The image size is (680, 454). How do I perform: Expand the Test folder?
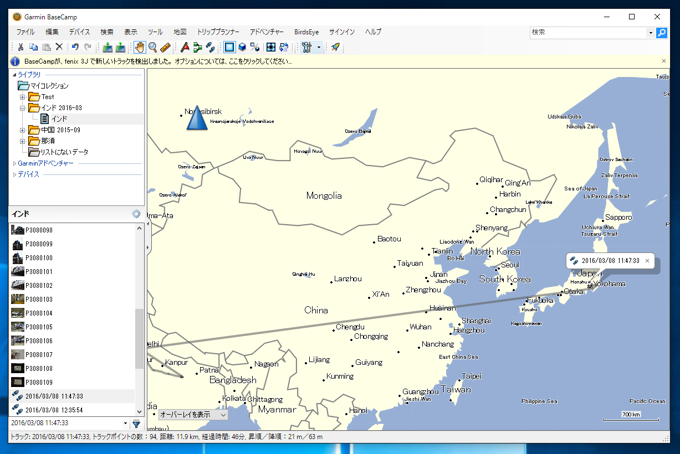[x=23, y=97]
